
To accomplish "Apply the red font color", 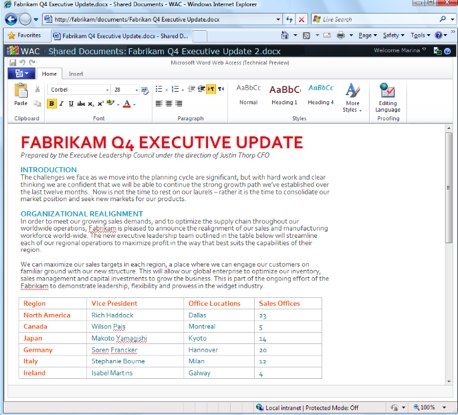I will click(127, 104).
